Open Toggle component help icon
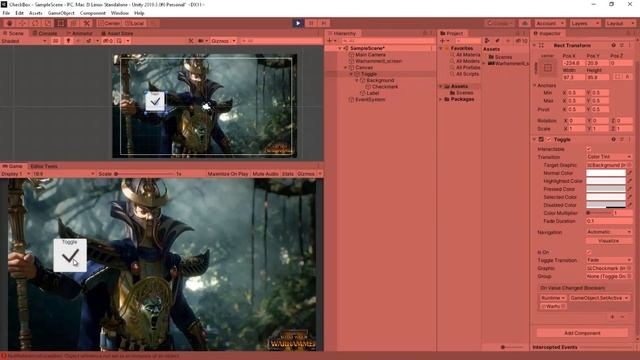640x360 pixels. (613, 139)
